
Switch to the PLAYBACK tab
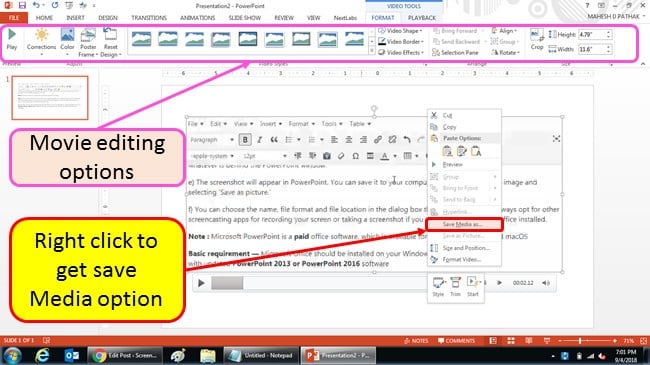click(x=422, y=18)
